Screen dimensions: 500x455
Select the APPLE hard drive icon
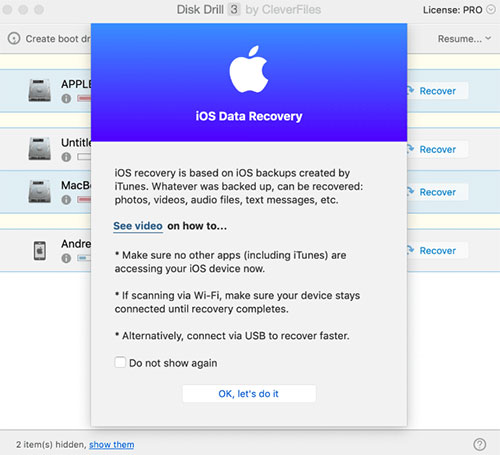[x=40, y=90]
